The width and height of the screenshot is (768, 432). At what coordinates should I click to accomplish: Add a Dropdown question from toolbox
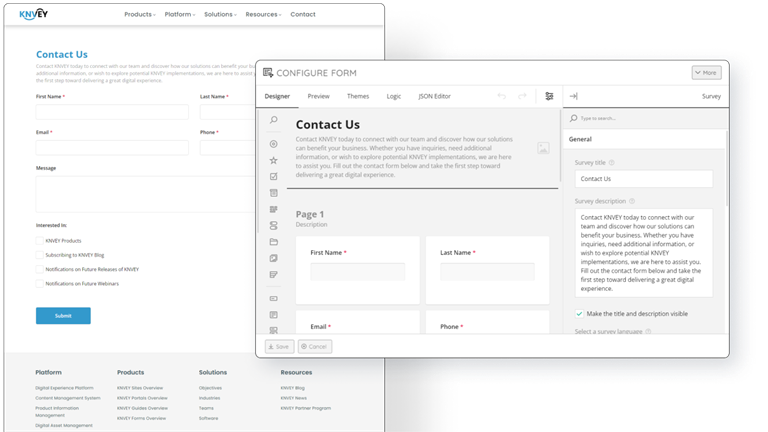(x=274, y=193)
